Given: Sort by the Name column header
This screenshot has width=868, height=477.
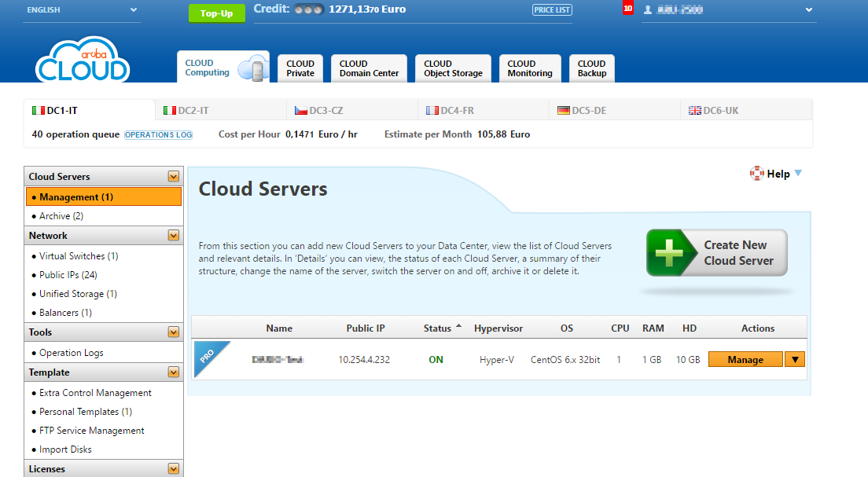Looking at the screenshot, I should (x=279, y=328).
